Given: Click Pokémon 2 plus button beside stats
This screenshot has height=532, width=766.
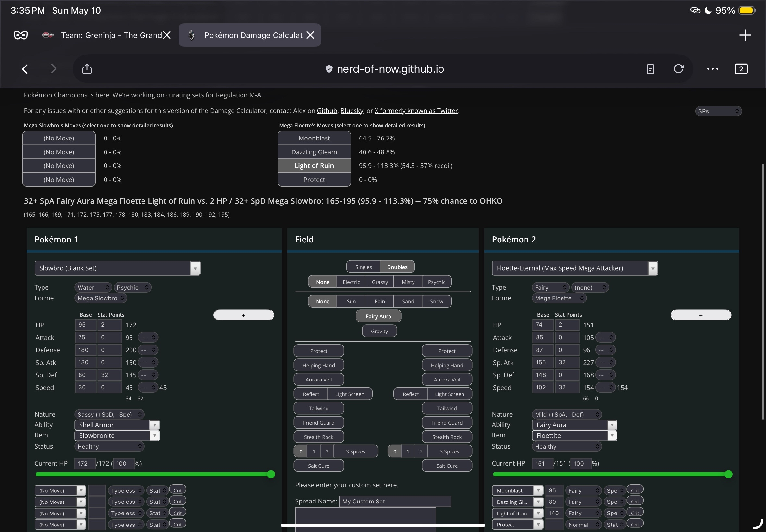Looking at the screenshot, I should [701, 315].
